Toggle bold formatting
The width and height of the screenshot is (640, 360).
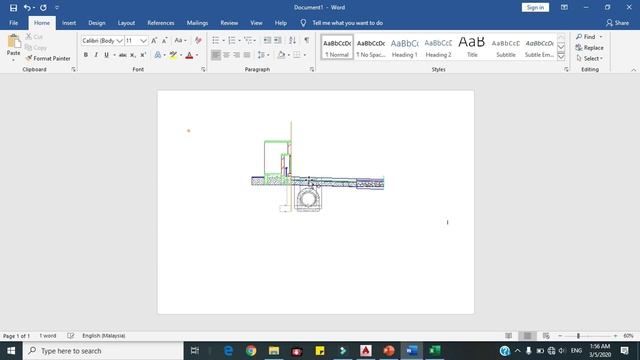(x=86, y=55)
